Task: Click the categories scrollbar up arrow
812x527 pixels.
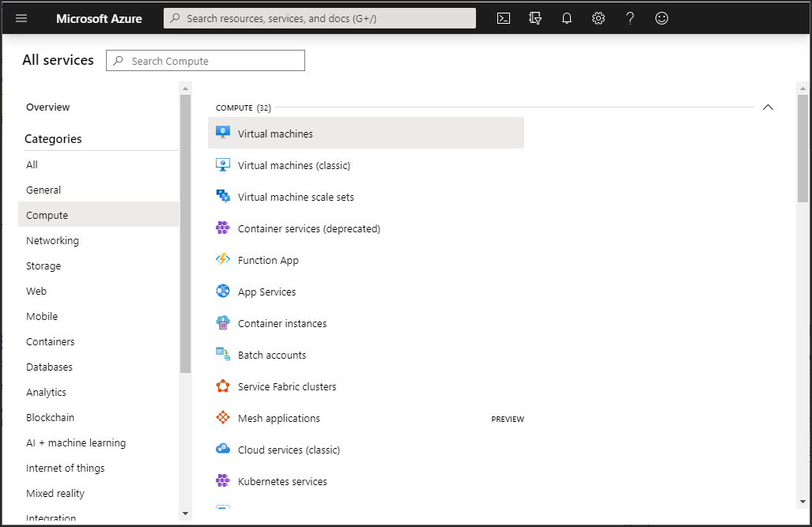Action: point(185,88)
